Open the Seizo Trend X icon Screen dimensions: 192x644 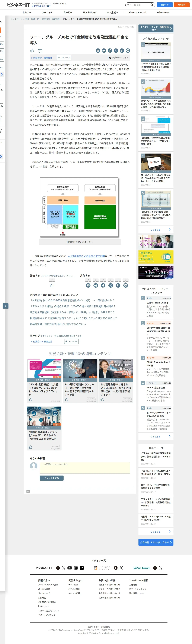click(x=161, y=568)
